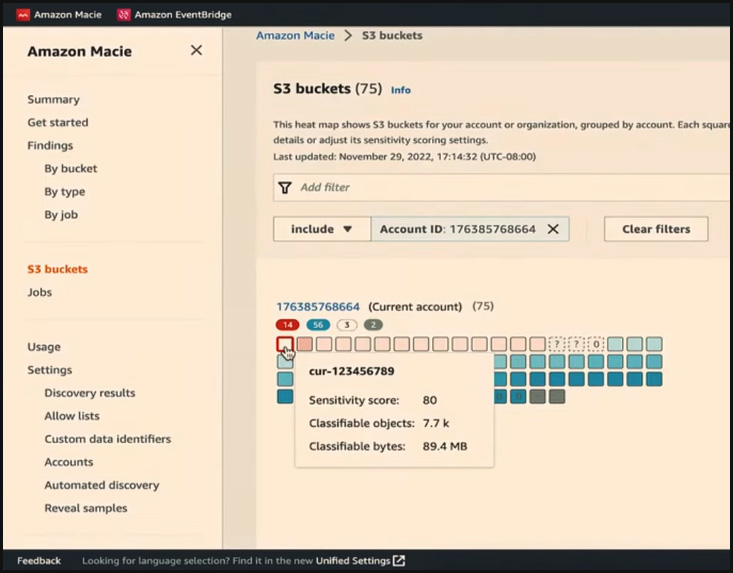733x573 pixels.
Task: View findings By job
Action: tap(61, 215)
